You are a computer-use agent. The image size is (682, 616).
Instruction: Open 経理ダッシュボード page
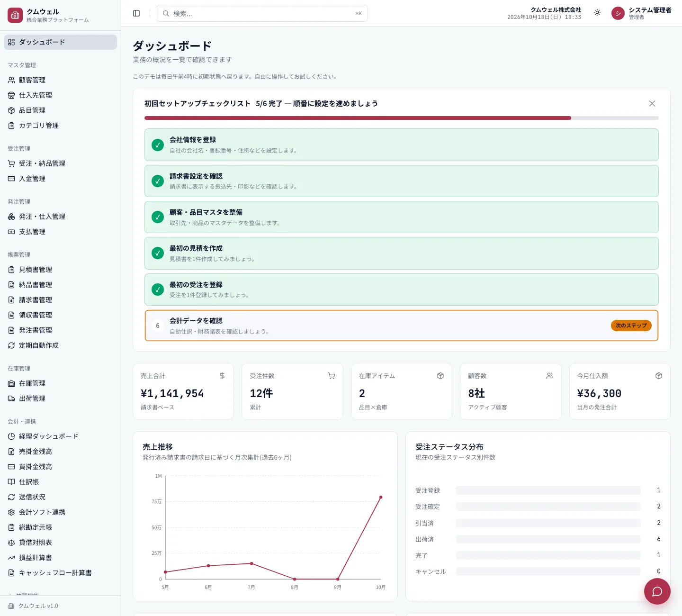click(x=60, y=436)
